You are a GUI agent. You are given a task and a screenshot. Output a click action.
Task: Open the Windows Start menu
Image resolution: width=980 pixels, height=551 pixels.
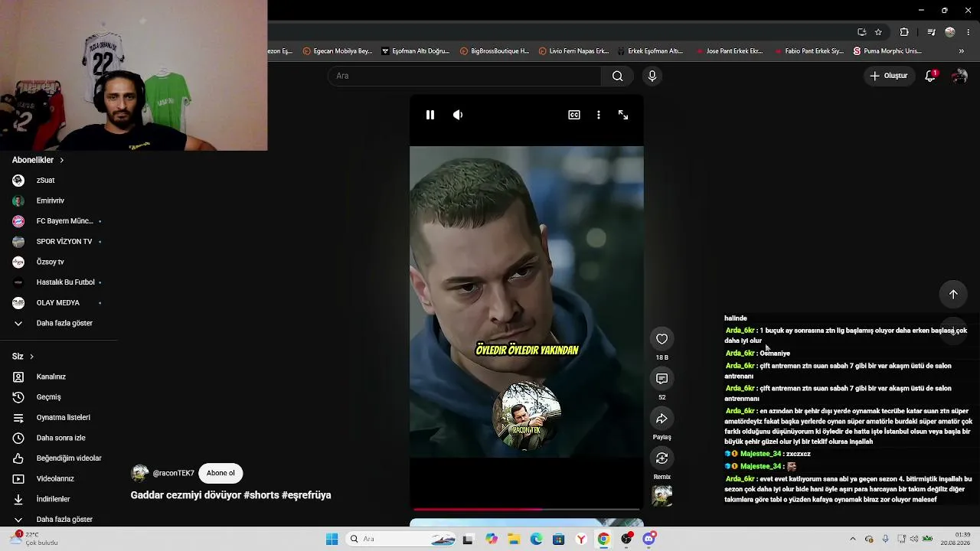click(x=332, y=539)
